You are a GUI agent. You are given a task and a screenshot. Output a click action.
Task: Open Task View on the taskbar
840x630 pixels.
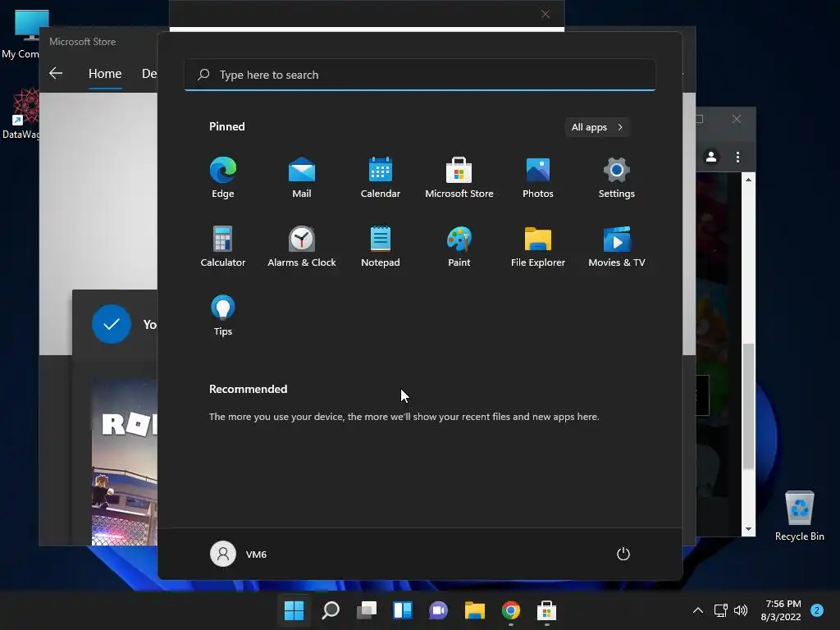[x=367, y=610]
